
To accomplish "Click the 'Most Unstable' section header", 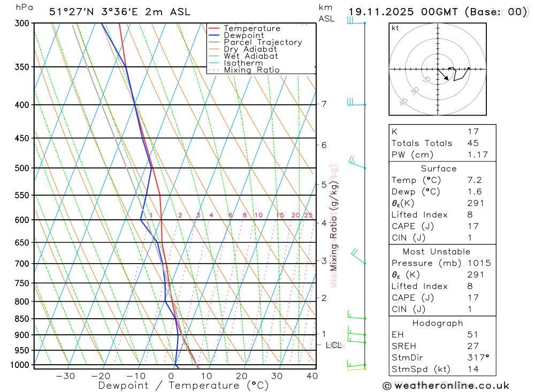I will [437, 252].
